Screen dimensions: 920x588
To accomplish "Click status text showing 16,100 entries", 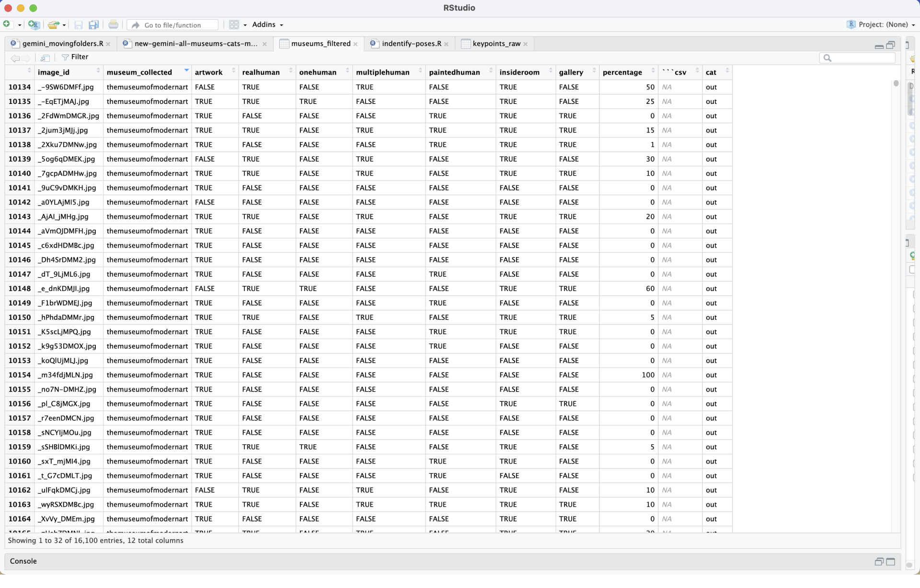I will coord(95,541).
